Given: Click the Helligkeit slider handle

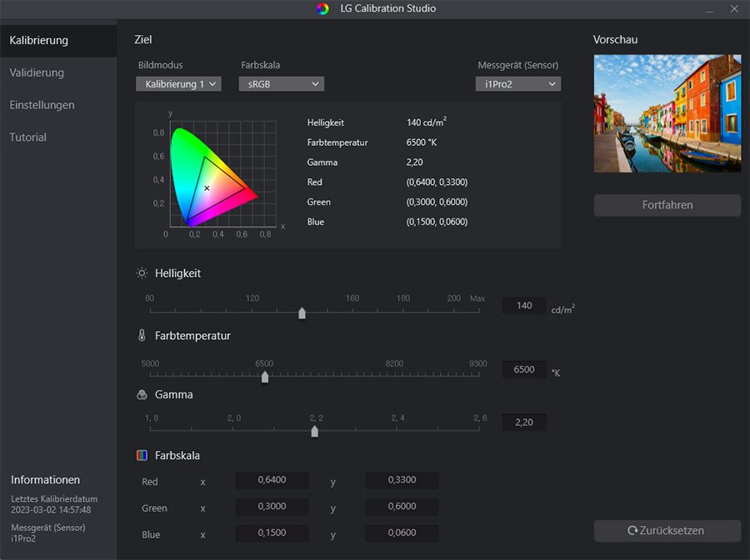Looking at the screenshot, I should pyautogui.click(x=302, y=313).
